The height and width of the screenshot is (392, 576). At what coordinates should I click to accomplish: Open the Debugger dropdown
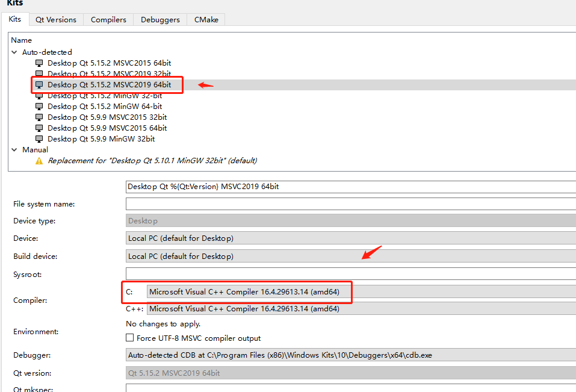pyautogui.click(x=351, y=355)
